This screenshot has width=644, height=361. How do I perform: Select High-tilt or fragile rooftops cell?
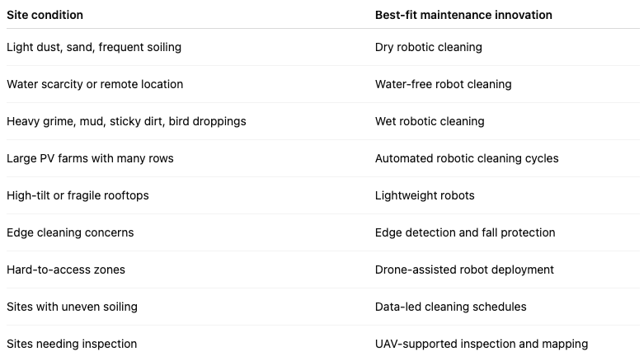pyautogui.click(x=78, y=195)
